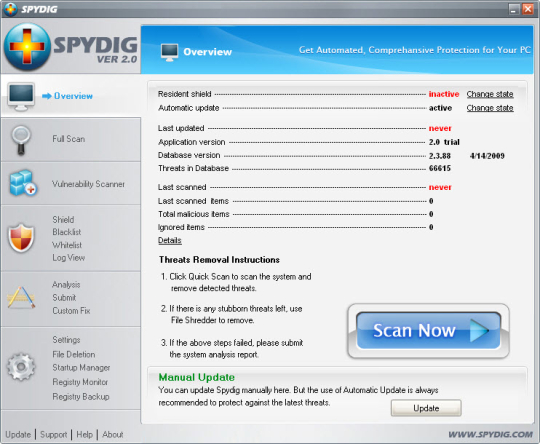Click Update link in bottom bar
Viewport: 540px width, 444px height.
tap(18, 435)
